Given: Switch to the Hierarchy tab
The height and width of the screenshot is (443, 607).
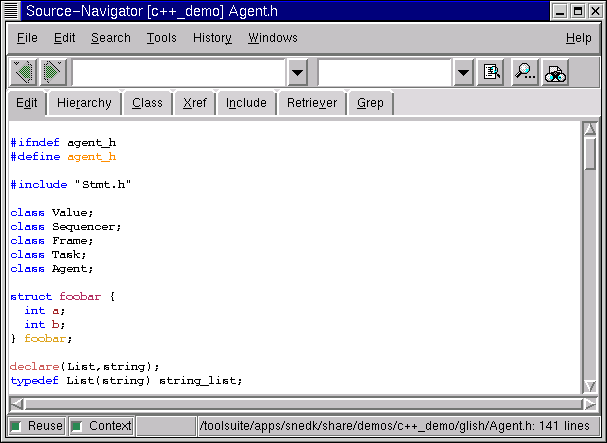Looking at the screenshot, I should tap(84, 103).
